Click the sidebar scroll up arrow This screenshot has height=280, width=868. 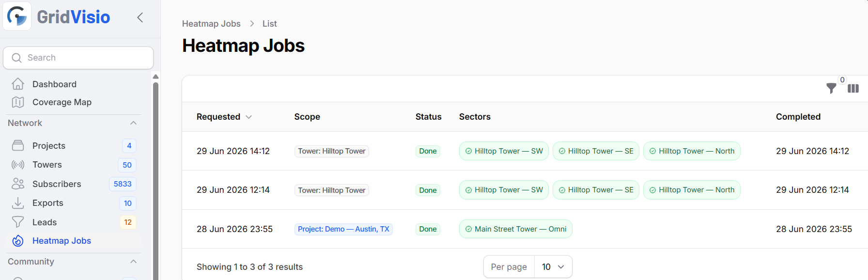pos(155,77)
